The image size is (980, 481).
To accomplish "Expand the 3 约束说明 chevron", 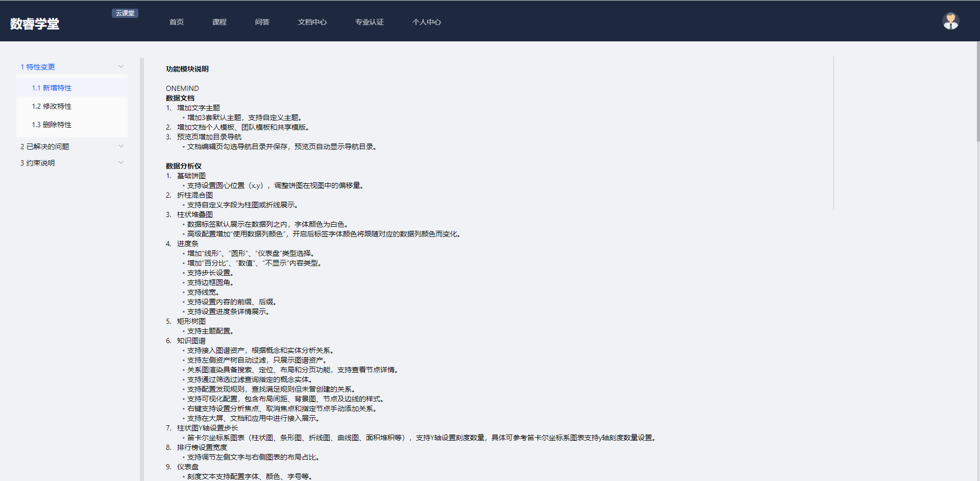I will [x=121, y=162].
